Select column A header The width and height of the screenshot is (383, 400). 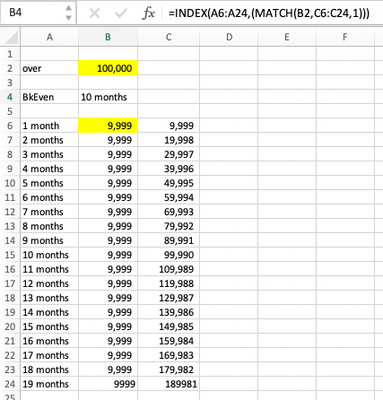coord(50,37)
